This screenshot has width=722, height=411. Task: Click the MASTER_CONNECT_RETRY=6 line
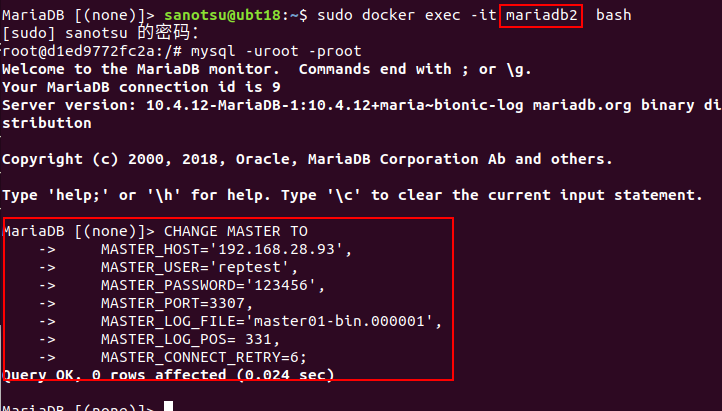pos(203,357)
